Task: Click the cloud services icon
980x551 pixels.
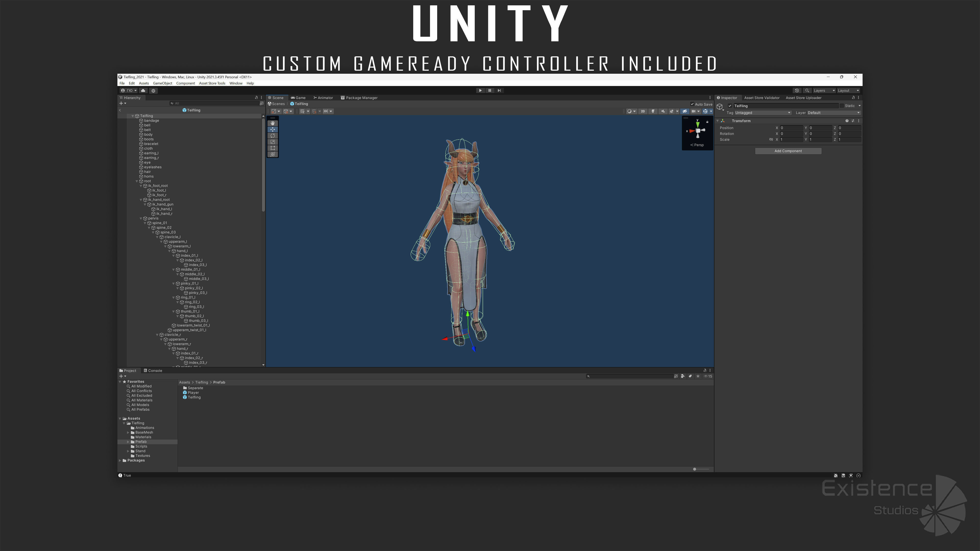Action: (x=143, y=91)
